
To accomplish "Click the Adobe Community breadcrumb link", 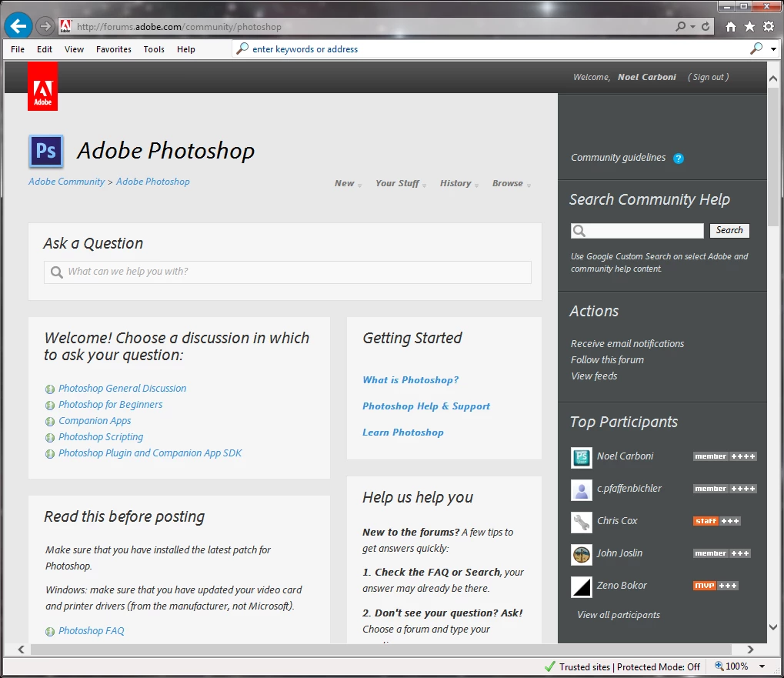I will pos(66,182).
